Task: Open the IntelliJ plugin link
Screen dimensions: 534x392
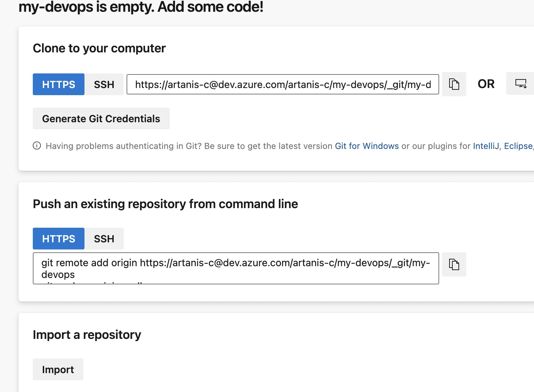Action: pyautogui.click(x=486, y=146)
